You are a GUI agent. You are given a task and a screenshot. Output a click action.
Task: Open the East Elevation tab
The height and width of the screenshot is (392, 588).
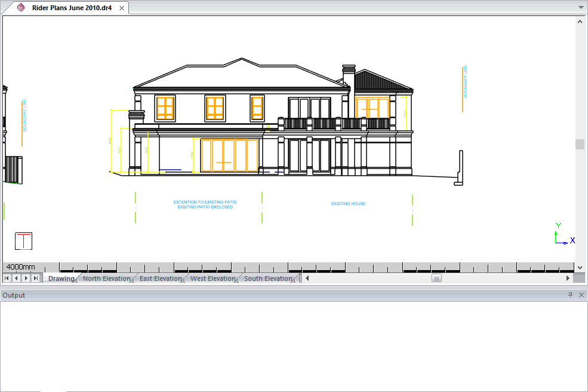click(160, 278)
